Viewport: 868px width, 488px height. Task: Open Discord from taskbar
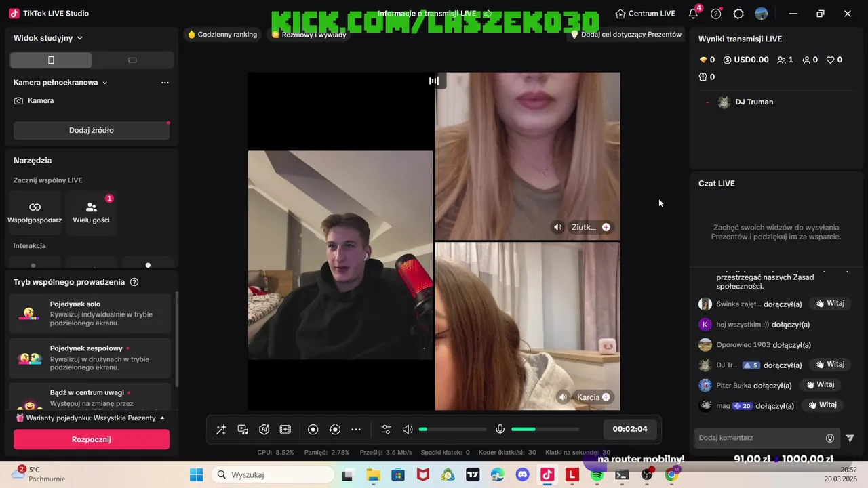[x=522, y=475]
